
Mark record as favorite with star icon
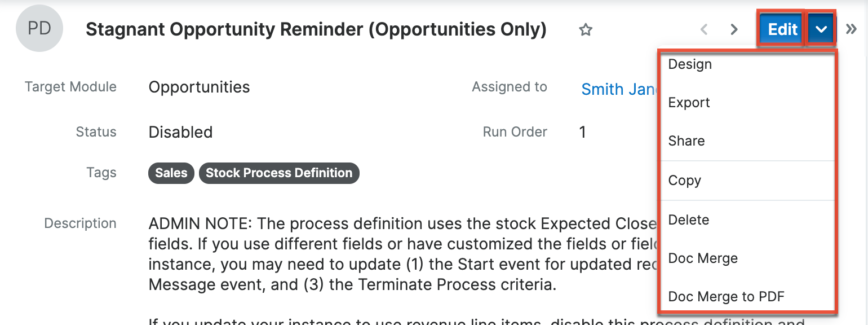586,30
